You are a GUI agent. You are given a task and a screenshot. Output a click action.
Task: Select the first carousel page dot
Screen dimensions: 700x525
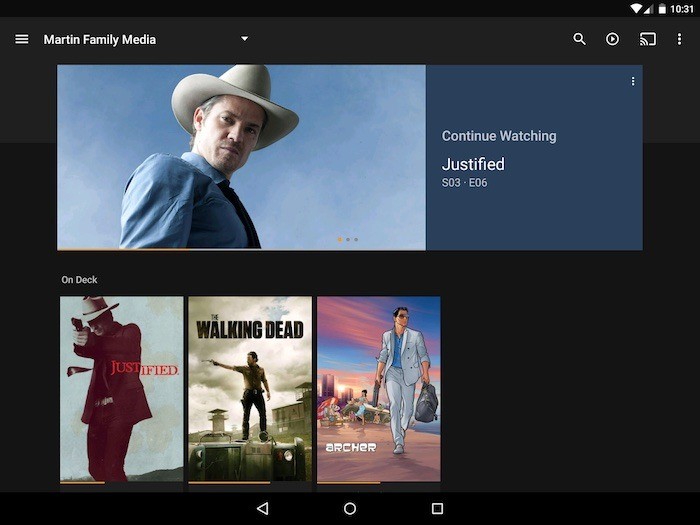340,240
